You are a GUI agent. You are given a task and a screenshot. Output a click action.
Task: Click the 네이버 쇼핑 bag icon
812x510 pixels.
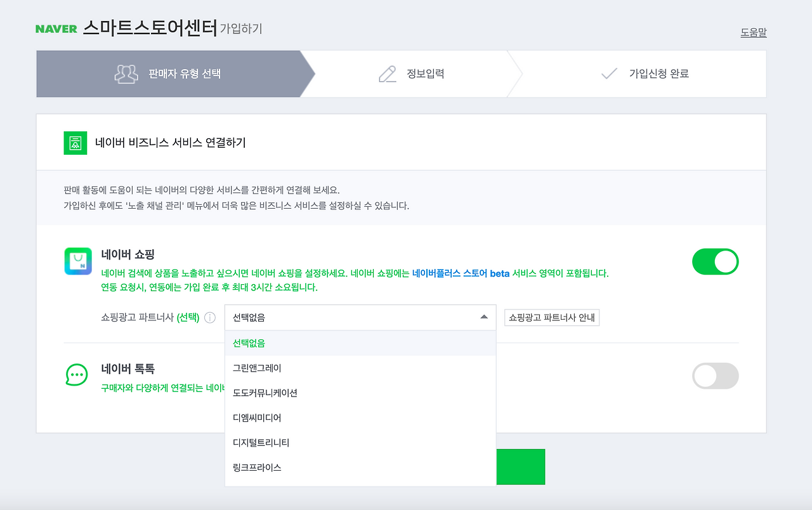point(78,261)
